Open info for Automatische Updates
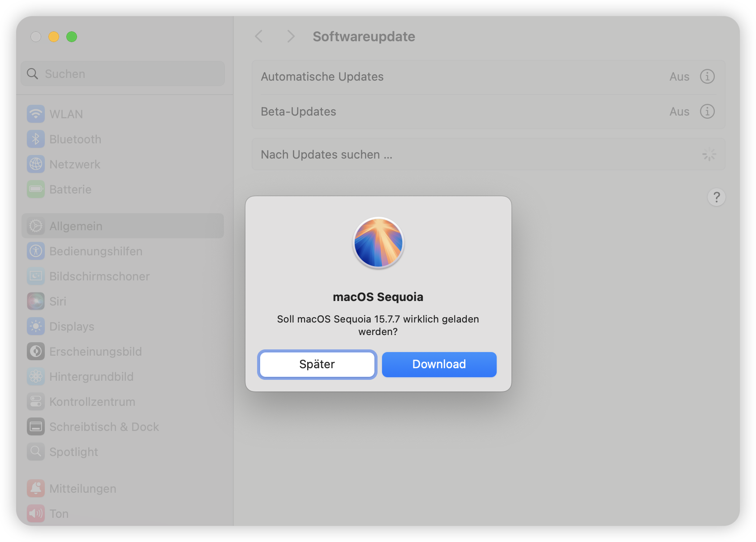This screenshot has height=542, width=756. coord(707,77)
